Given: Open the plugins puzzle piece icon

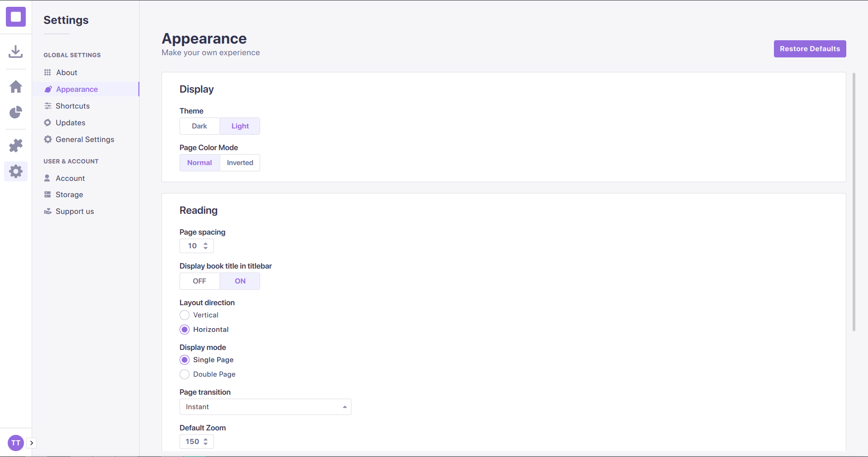Looking at the screenshot, I should [x=16, y=146].
